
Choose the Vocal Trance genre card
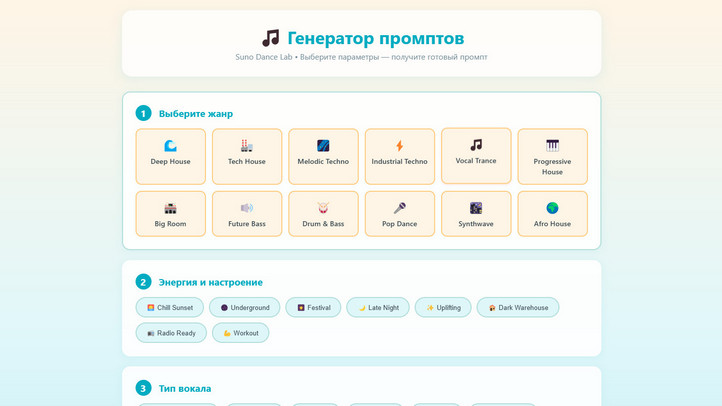tap(476, 156)
